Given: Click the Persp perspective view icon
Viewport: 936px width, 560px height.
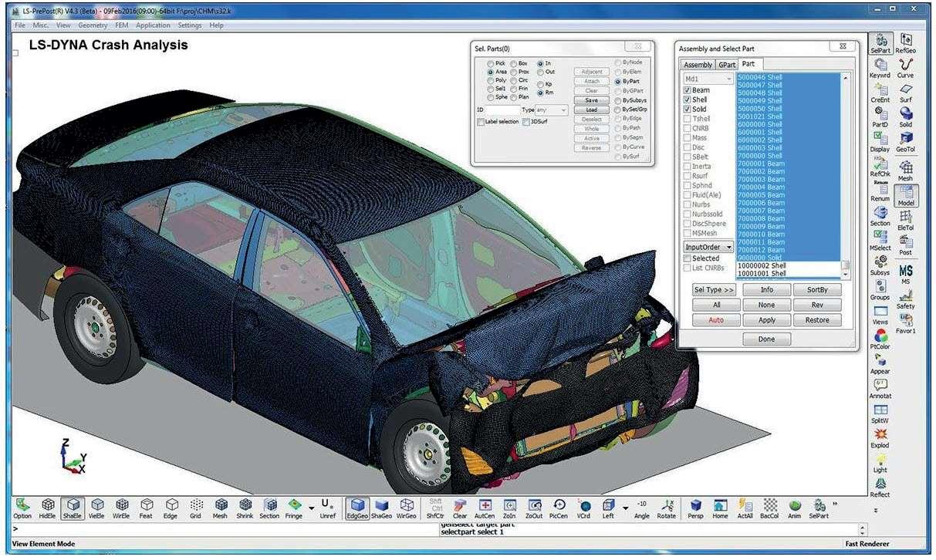Looking at the screenshot, I should click(695, 508).
